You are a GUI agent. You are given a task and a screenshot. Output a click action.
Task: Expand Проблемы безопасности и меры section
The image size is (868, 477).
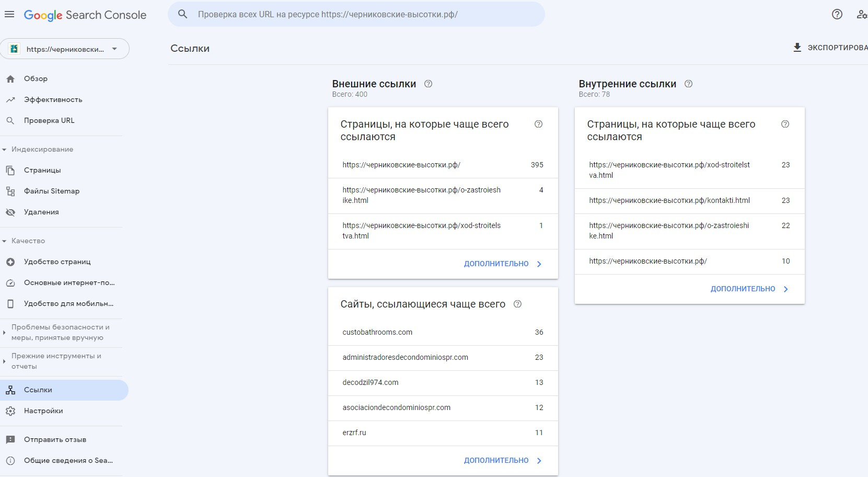[5, 333]
